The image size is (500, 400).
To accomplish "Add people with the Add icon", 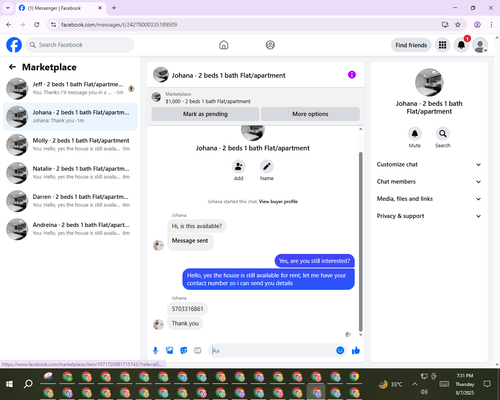I will tap(238, 166).
